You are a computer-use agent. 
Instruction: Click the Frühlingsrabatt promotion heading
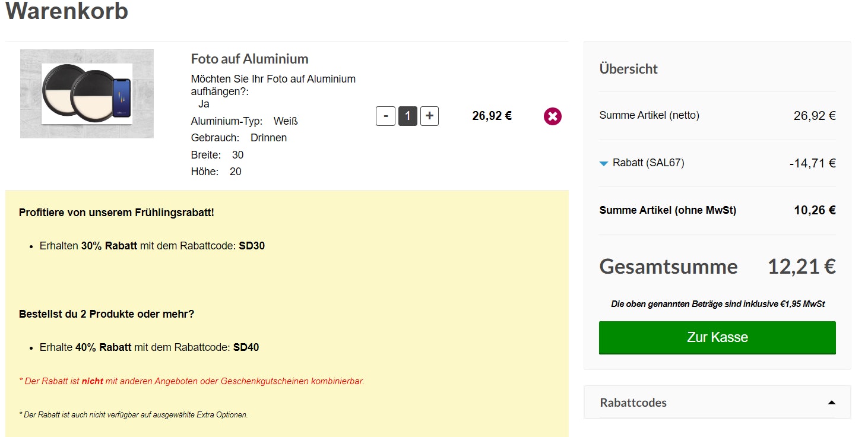pyautogui.click(x=116, y=213)
